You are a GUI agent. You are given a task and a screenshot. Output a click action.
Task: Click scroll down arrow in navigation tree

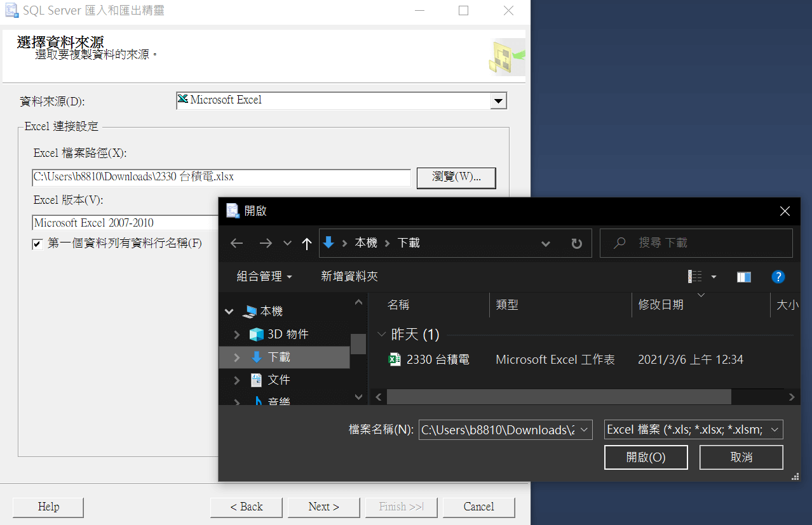tap(359, 397)
